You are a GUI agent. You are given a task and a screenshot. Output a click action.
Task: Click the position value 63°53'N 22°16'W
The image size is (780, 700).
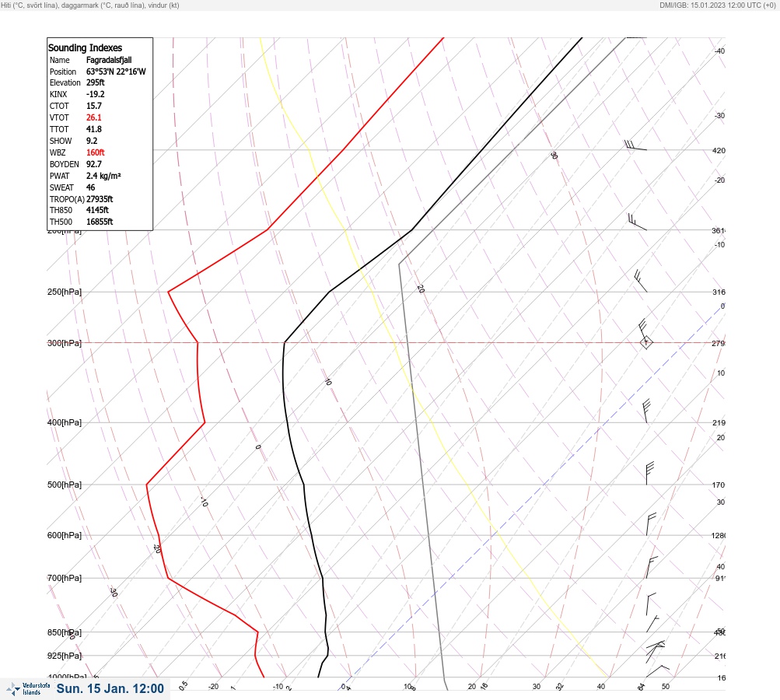click(116, 72)
